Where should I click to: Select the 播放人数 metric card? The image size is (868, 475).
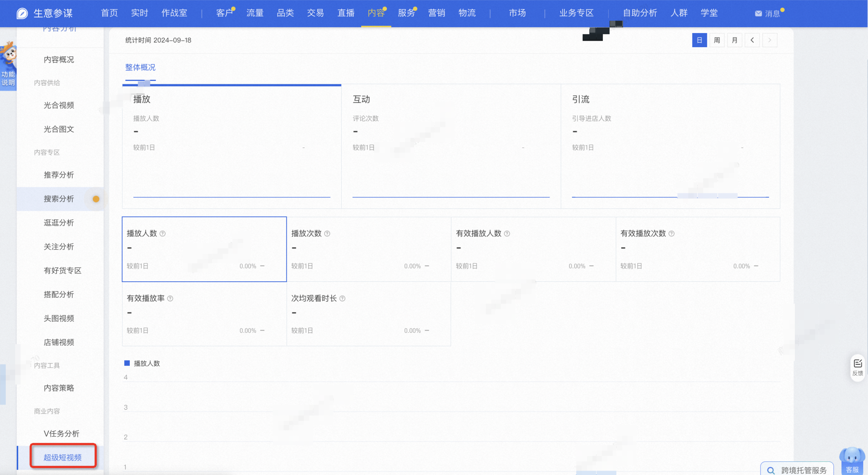[204, 249]
